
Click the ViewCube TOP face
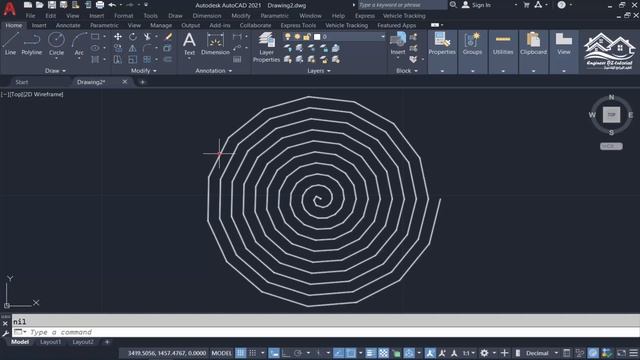(x=611, y=115)
